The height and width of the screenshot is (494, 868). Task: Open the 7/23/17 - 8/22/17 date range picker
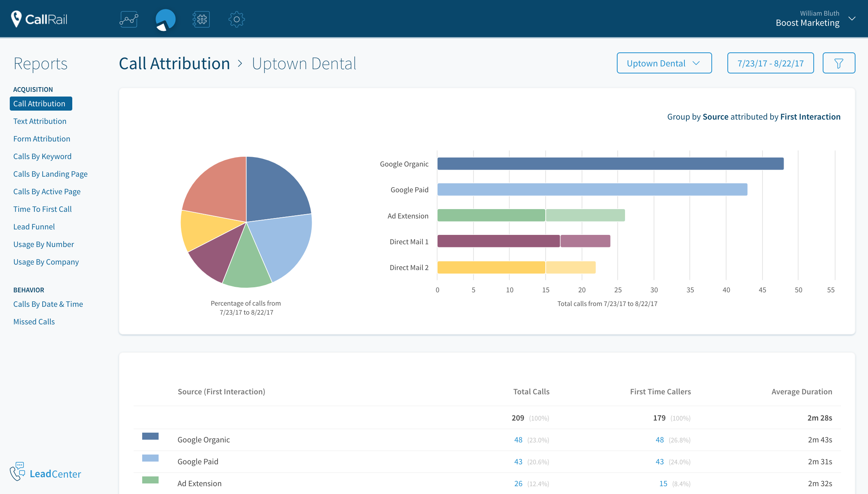[x=770, y=63]
